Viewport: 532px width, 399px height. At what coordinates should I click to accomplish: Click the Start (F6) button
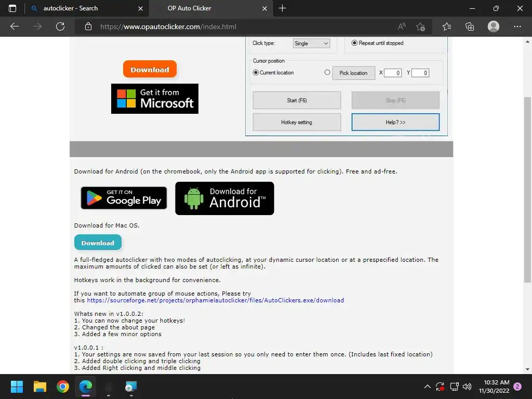click(x=297, y=100)
